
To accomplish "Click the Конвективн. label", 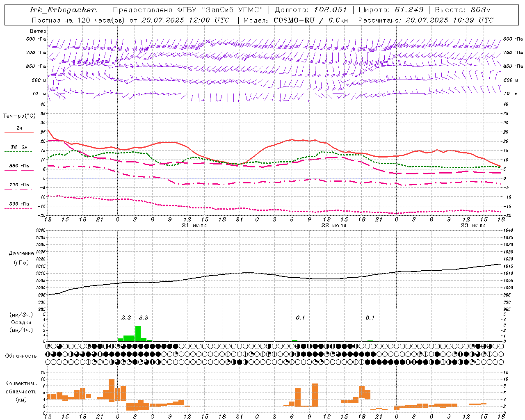I will [x=21, y=383].
